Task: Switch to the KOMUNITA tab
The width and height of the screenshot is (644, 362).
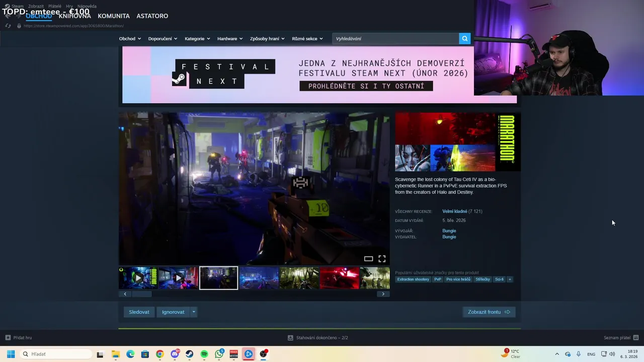Action: [114, 16]
